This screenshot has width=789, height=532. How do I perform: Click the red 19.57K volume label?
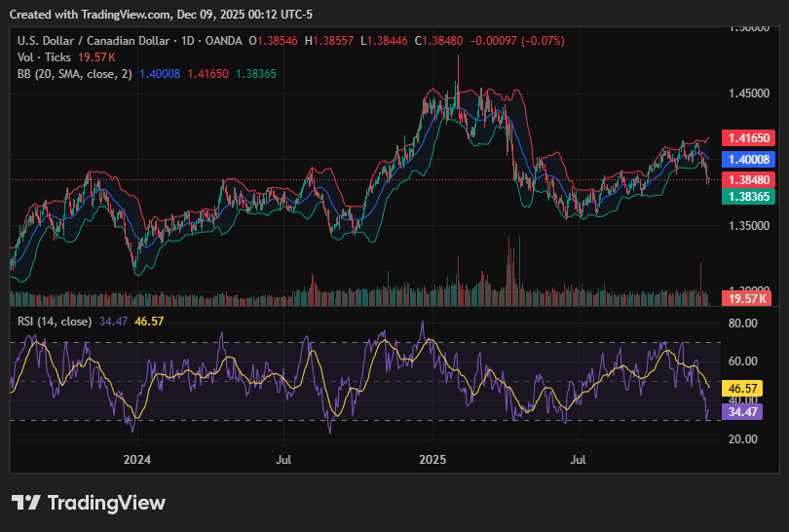(x=745, y=298)
